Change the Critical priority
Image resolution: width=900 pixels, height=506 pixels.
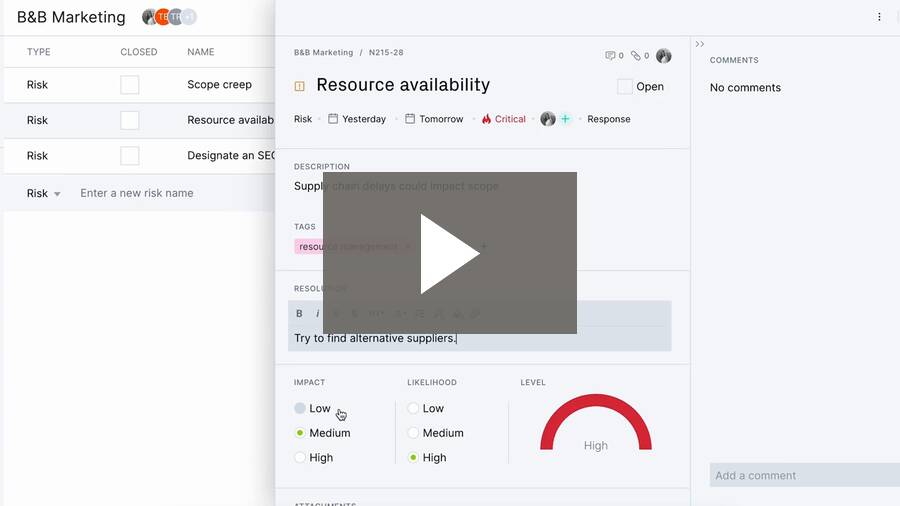[x=504, y=119]
